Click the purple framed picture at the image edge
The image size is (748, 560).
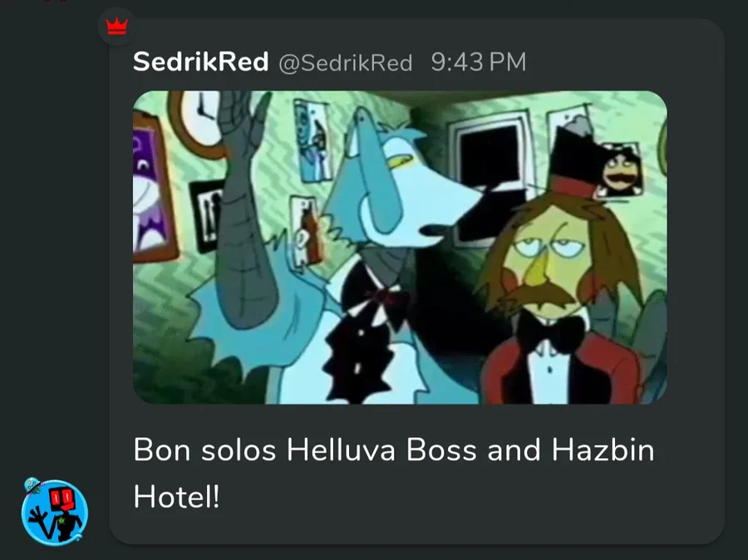click(152, 187)
